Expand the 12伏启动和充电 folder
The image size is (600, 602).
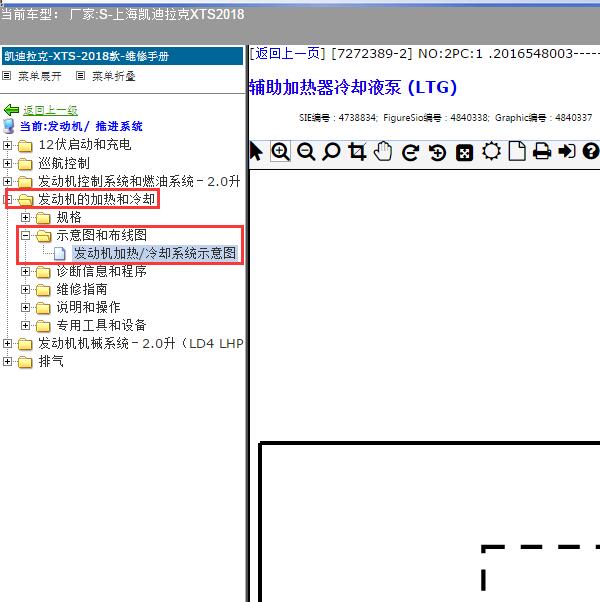[7, 145]
